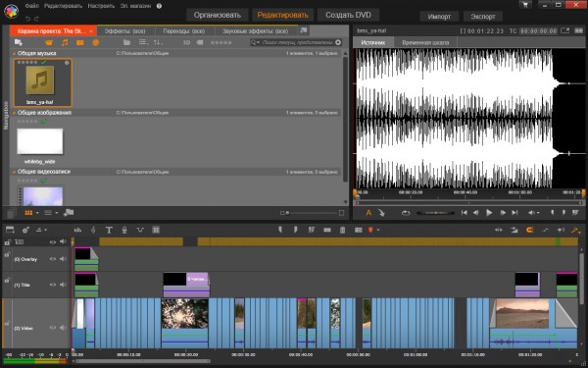Step forward one frame in the player

pyautogui.click(x=503, y=213)
